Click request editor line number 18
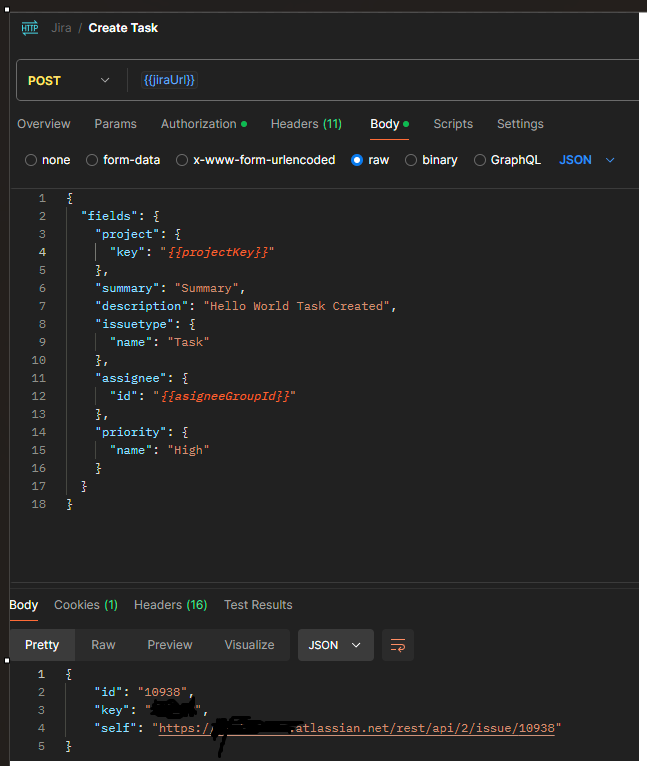647x766 pixels. point(39,504)
